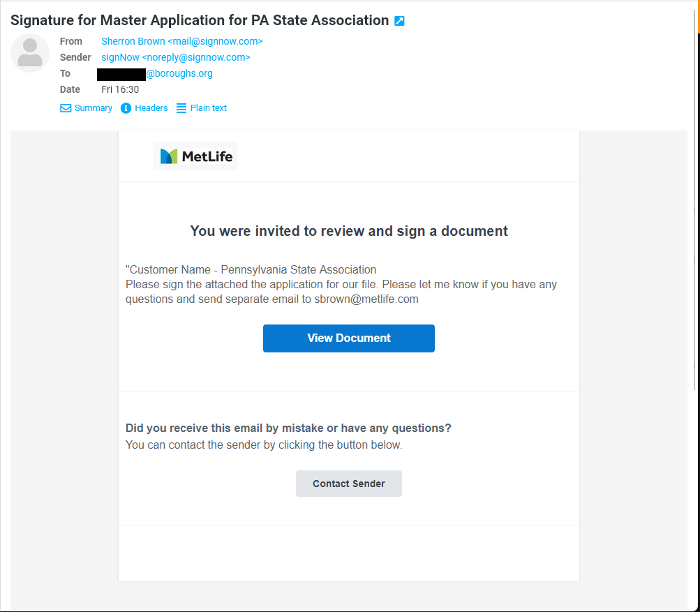Click the @boroughs.org recipient address

tap(179, 73)
